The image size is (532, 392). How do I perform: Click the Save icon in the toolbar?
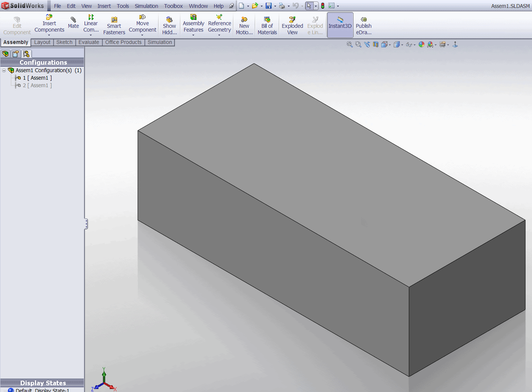coord(269,6)
